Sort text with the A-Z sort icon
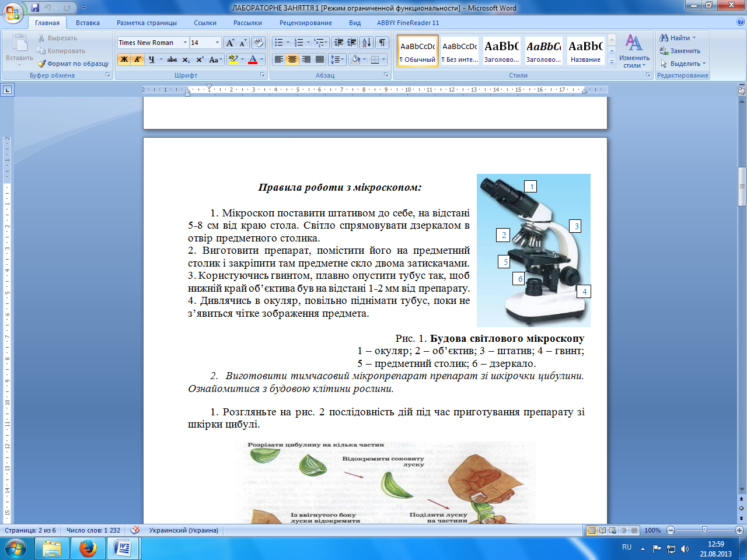747x560 pixels. [x=366, y=43]
